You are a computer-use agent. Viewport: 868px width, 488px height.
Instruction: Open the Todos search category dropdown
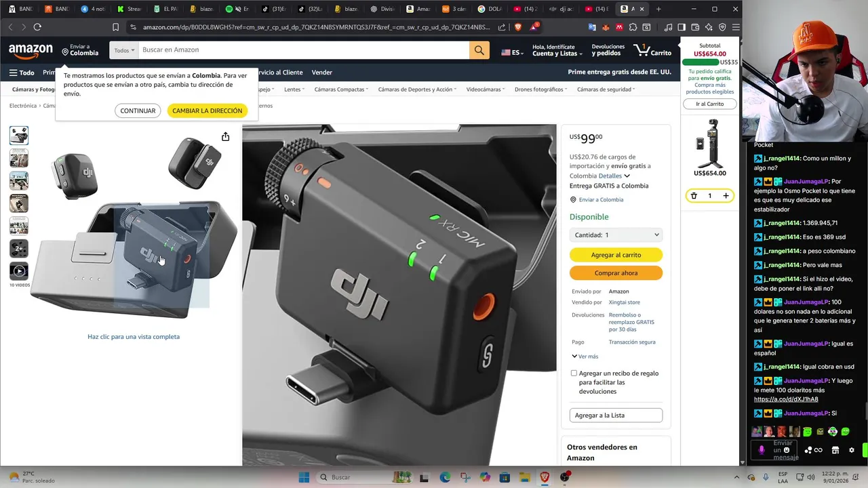124,50
